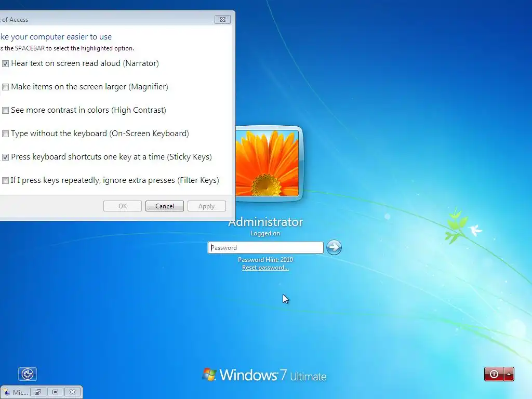Submit password with the arrow button
Screen dimensions: 532x399
tap(334, 247)
